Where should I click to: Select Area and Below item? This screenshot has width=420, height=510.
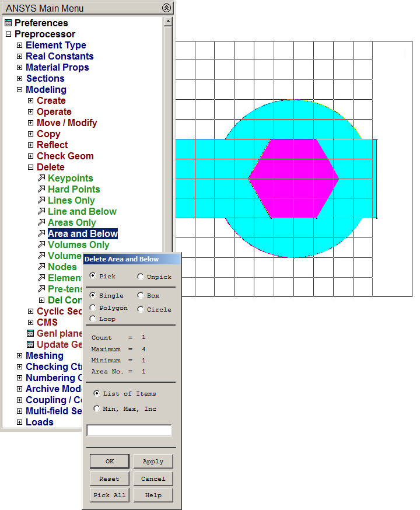[x=83, y=233]
